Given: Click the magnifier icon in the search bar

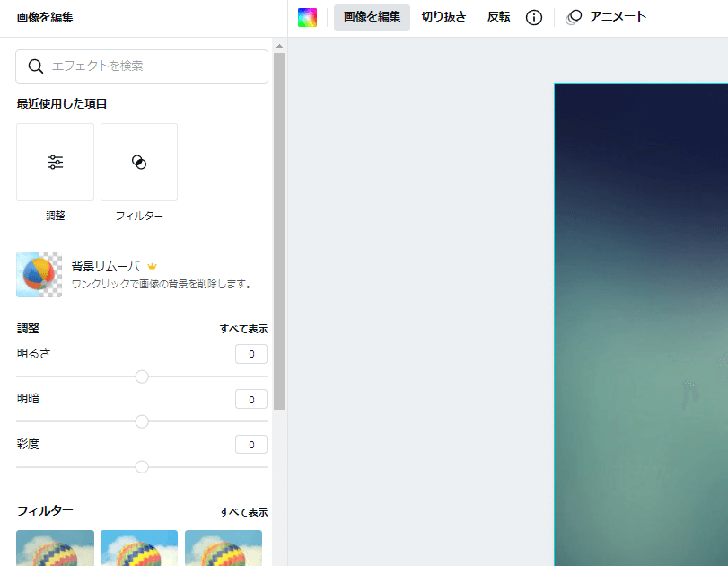Looking at the screenshot, I should [x=36, y=66].
